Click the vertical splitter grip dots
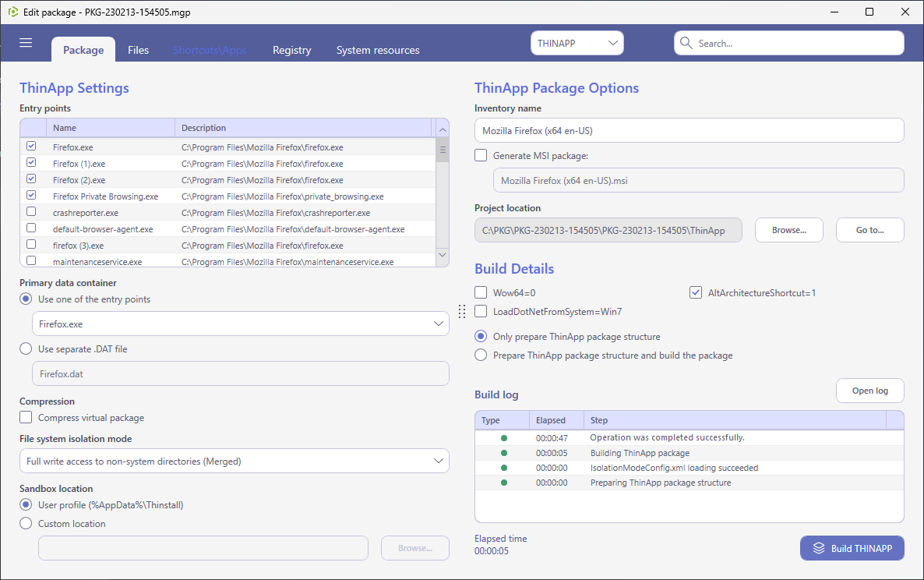 [462, 311]
